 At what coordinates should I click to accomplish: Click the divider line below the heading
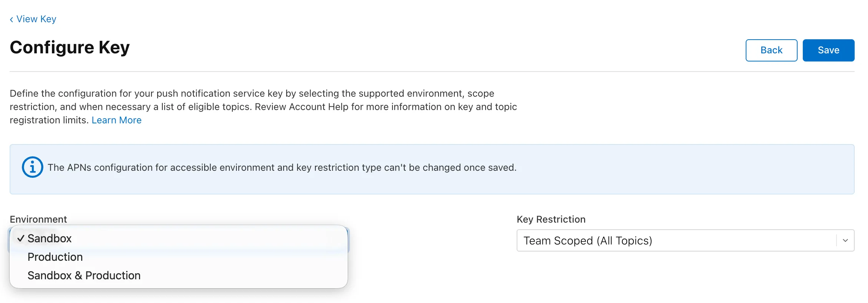[432, 71]
